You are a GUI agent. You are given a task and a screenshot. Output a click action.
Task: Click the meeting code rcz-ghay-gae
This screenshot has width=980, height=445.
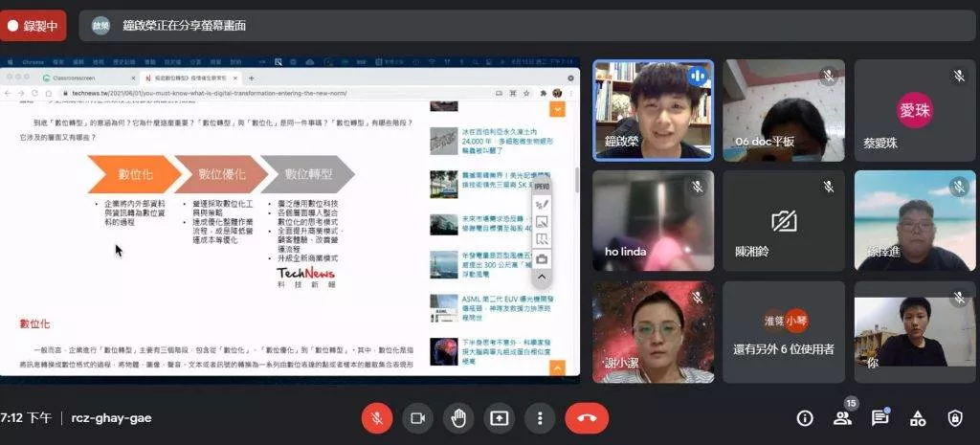click(111, 418)
